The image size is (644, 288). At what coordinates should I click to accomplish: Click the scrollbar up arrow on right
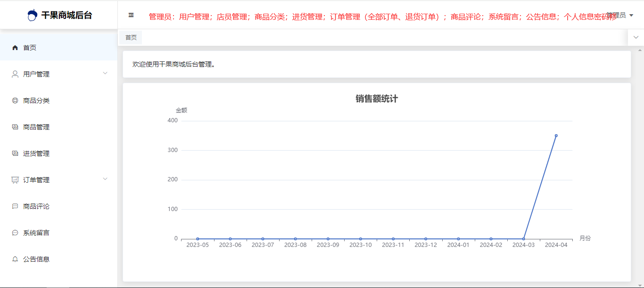point(640,50)
